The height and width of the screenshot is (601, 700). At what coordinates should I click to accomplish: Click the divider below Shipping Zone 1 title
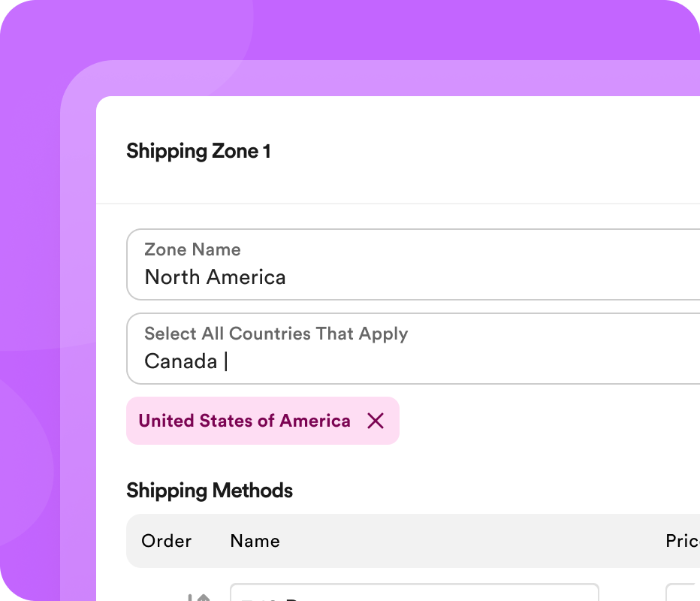point(398,203)
